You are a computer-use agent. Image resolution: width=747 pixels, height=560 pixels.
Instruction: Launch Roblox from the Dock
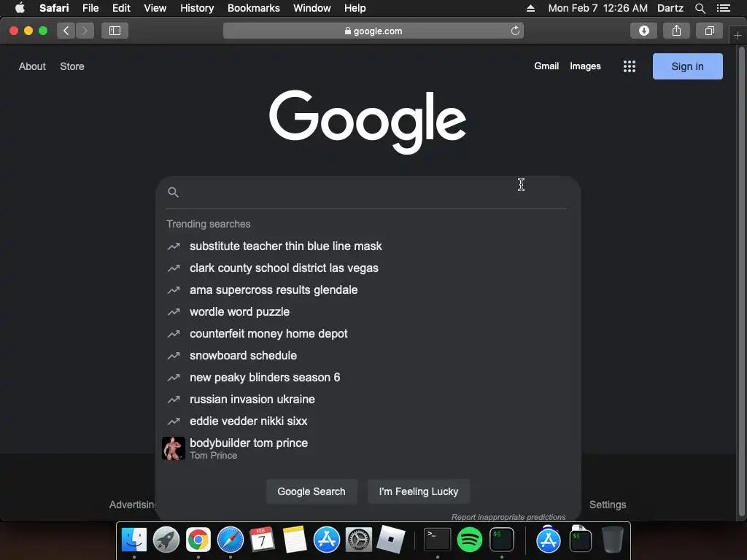coord(391,540)
